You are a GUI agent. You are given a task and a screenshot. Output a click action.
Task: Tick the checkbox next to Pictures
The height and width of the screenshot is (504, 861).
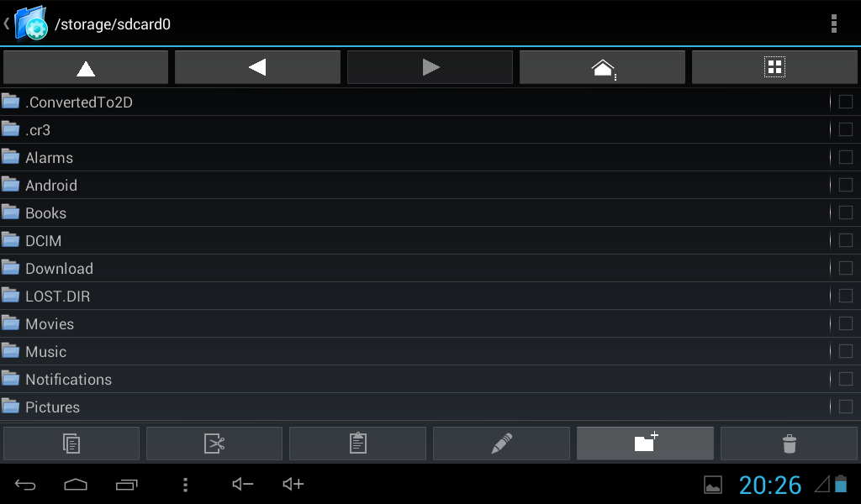click(x=846, y=407)
